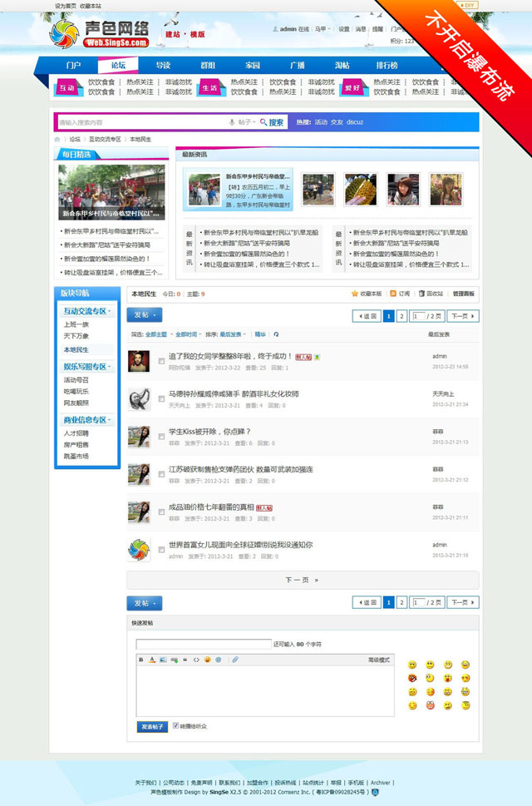This screenshot has height=806, width=532.
Task: Click the microphone icon in search bar
Action: click(232, 122)
